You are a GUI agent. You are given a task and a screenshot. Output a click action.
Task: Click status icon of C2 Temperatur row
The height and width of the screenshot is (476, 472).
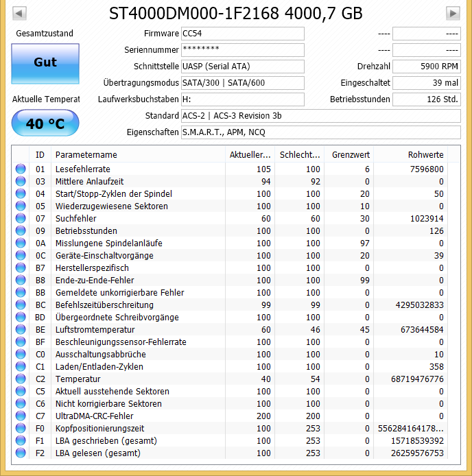click(21, 379)
